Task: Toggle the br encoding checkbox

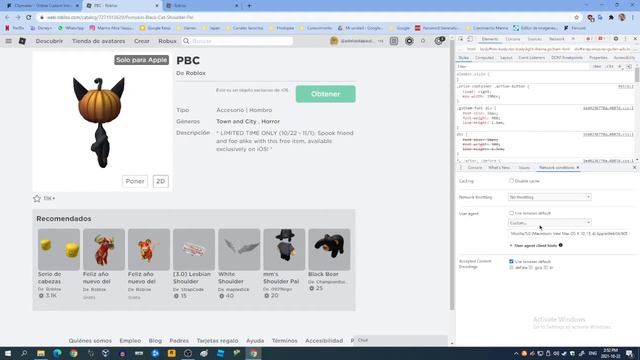Action: point(546,268)
